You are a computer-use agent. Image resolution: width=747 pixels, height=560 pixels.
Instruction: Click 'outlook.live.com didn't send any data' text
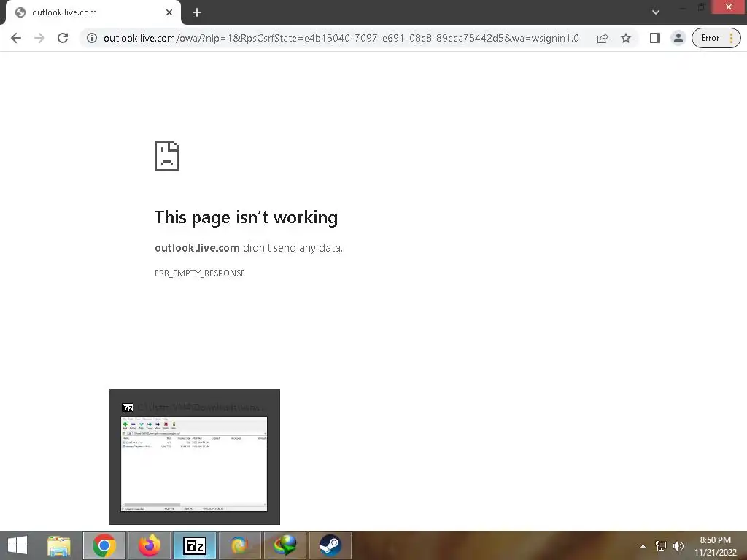(x=249, y=248)
